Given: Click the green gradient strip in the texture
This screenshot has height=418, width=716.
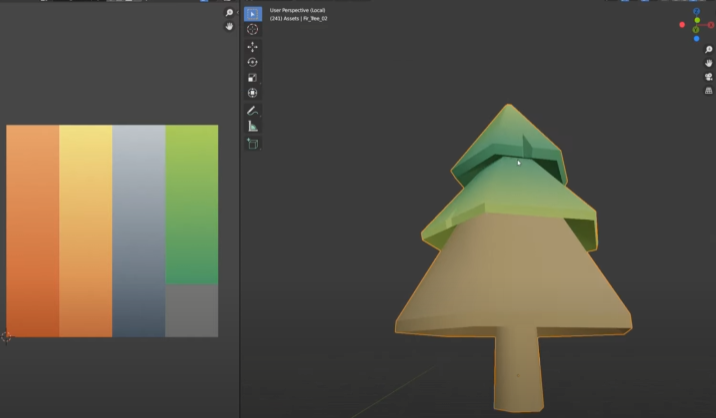Looking at the screenshot, I should point(191,205).
